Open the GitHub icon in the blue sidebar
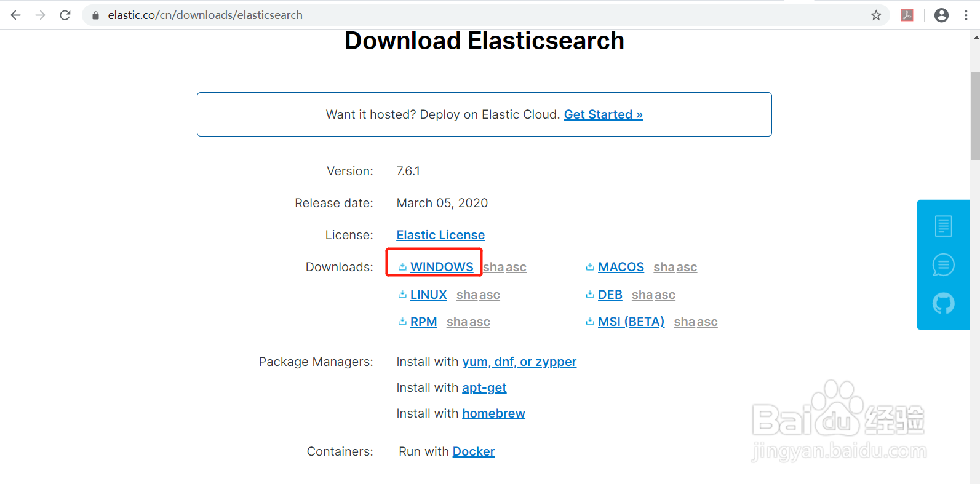Screen dimensions: 980x484 pyautogui.click(x=943, y=303)
